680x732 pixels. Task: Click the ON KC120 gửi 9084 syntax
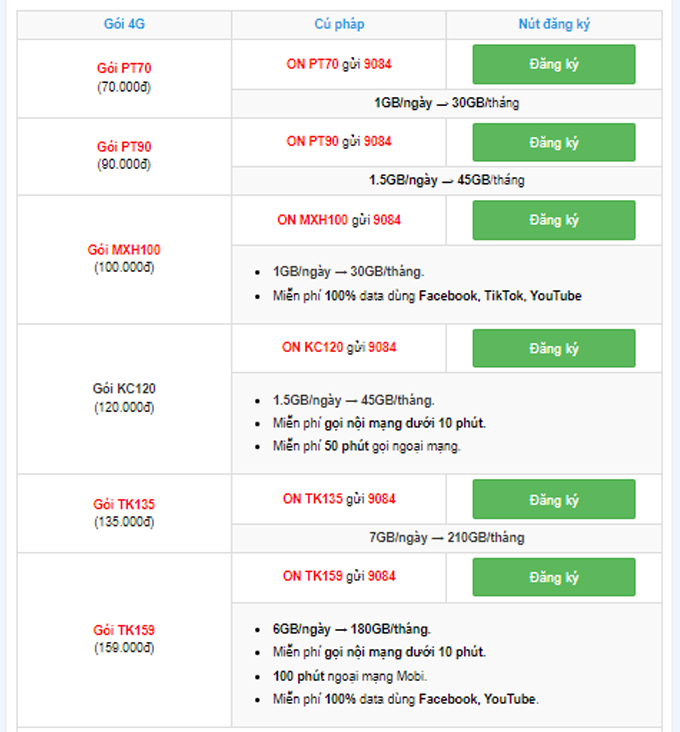pos(339,348)
